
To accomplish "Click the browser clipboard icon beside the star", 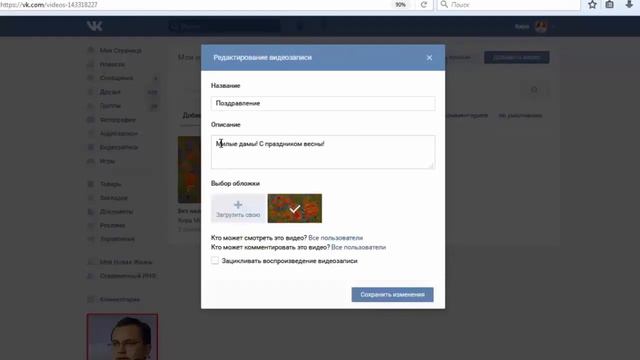I will (x=609, y=5).
